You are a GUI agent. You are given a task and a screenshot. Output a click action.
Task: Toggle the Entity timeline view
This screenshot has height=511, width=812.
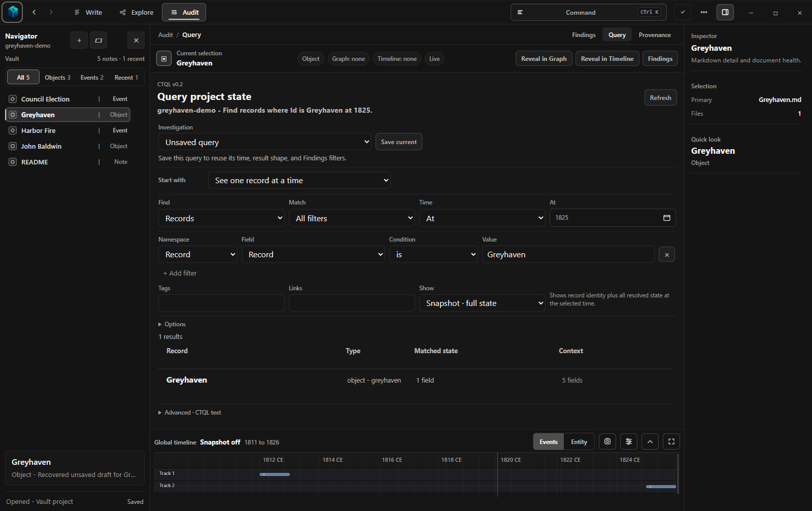coord(579,442)
